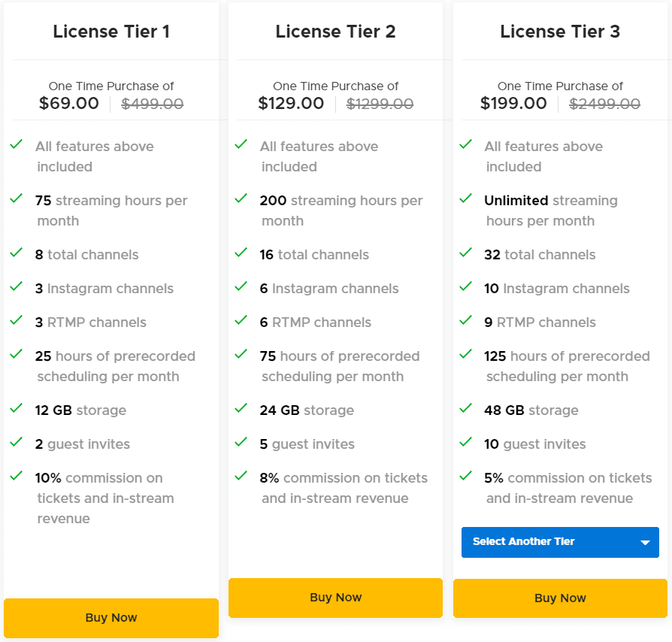Click Buy Now under License Tier 1
Screen dimensions: 672x642
click(x=110, y=617)
